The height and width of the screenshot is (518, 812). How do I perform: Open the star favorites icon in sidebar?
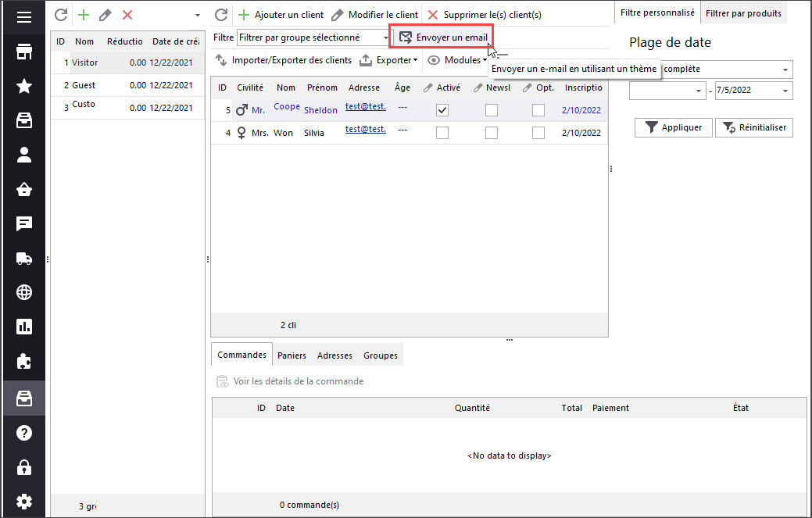(x=23, y=86)
